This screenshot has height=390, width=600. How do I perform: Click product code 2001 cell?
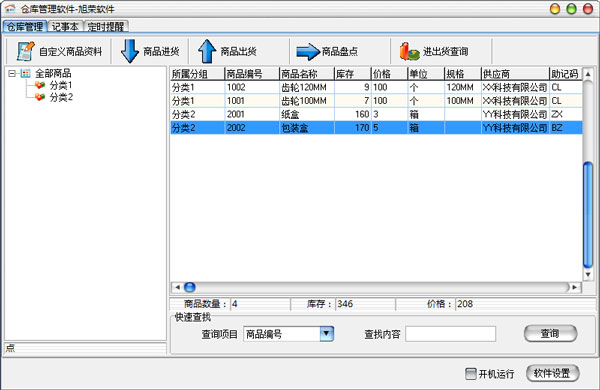click(x=252, y=114)
